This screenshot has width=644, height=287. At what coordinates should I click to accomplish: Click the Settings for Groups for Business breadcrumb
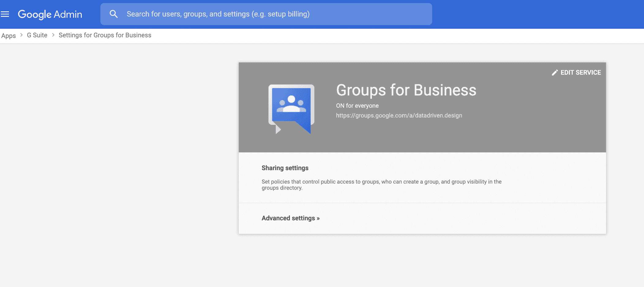105,35
